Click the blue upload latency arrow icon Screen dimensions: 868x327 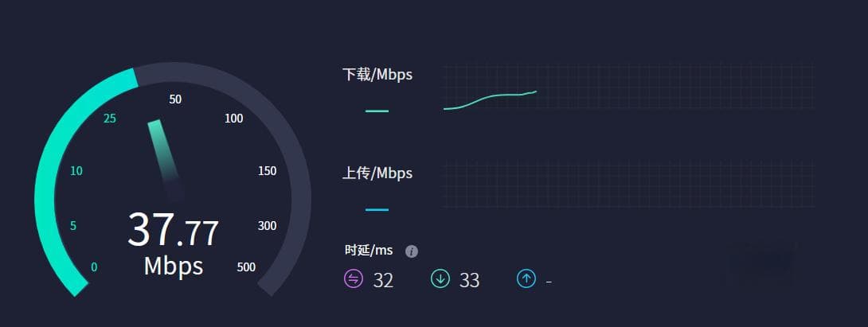tap(526, 278)
